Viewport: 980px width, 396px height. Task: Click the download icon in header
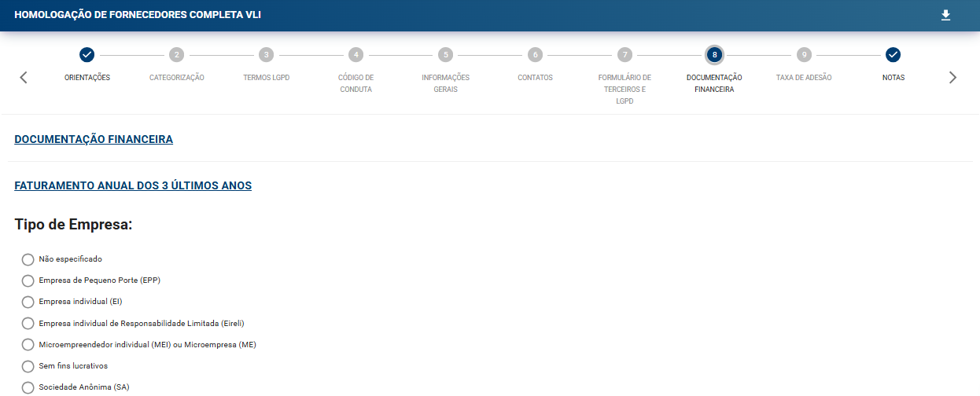[x=945, y=16]
